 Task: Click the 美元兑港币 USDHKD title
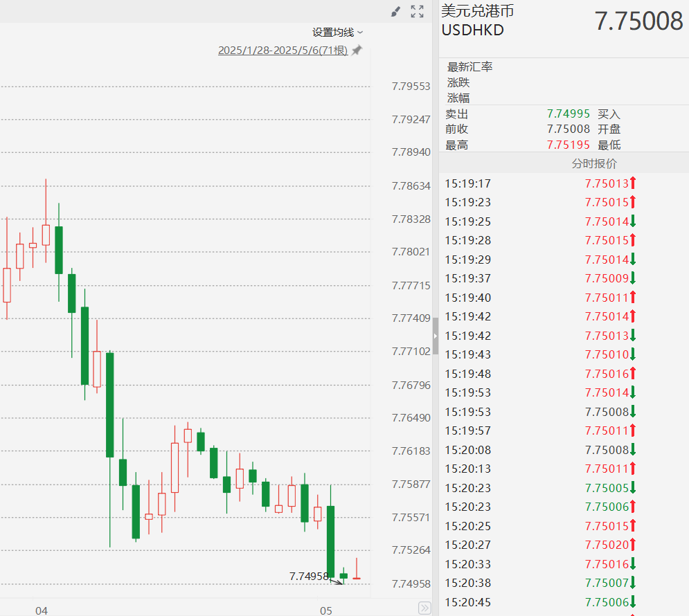click(x=478, y=21)
